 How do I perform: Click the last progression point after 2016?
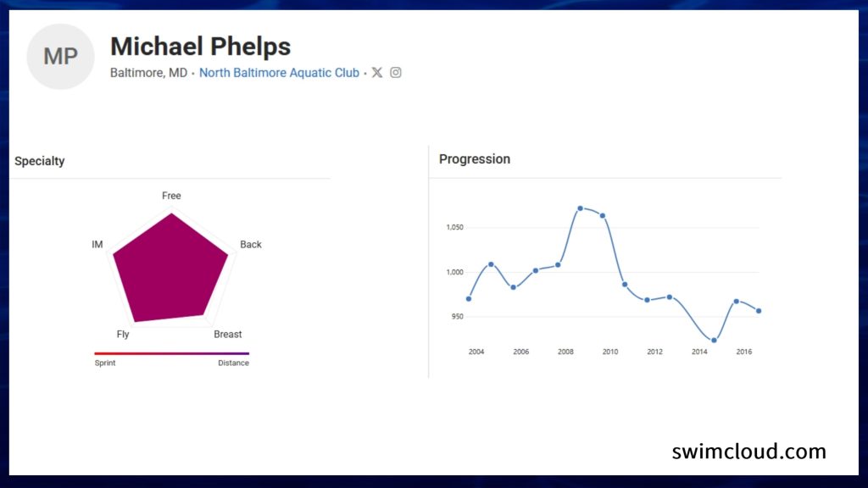pyautogui.click(x=759, y=311)
